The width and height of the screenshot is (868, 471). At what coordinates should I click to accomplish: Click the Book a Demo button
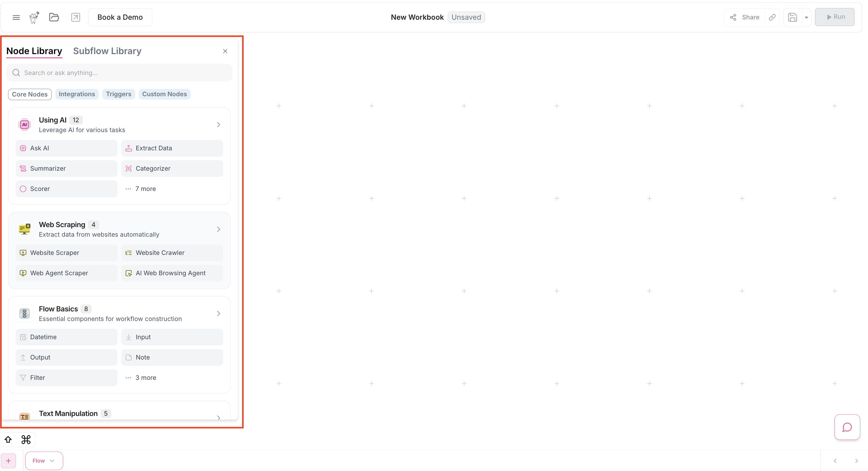point(120,17)
